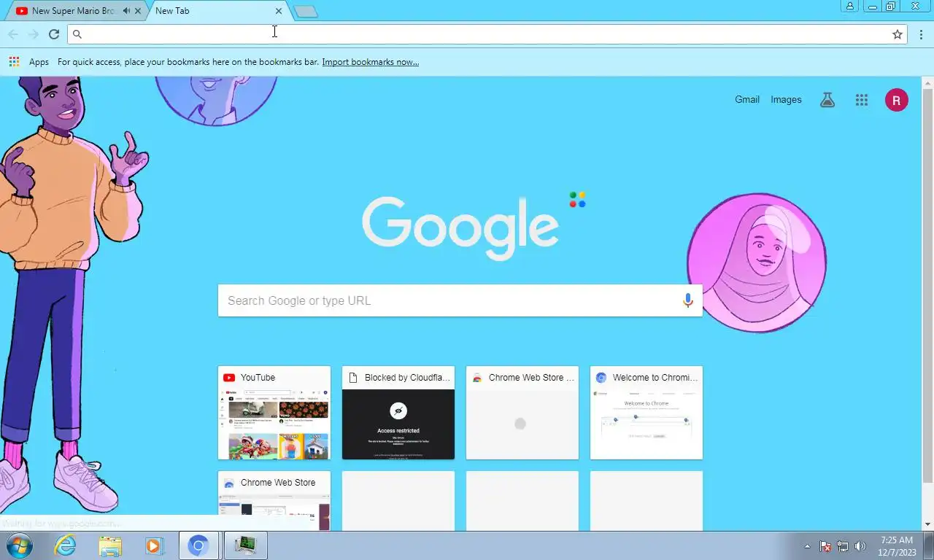The image size is (934, 560).
Task: Click the browser Back arrow
Action: coord(13,34)
